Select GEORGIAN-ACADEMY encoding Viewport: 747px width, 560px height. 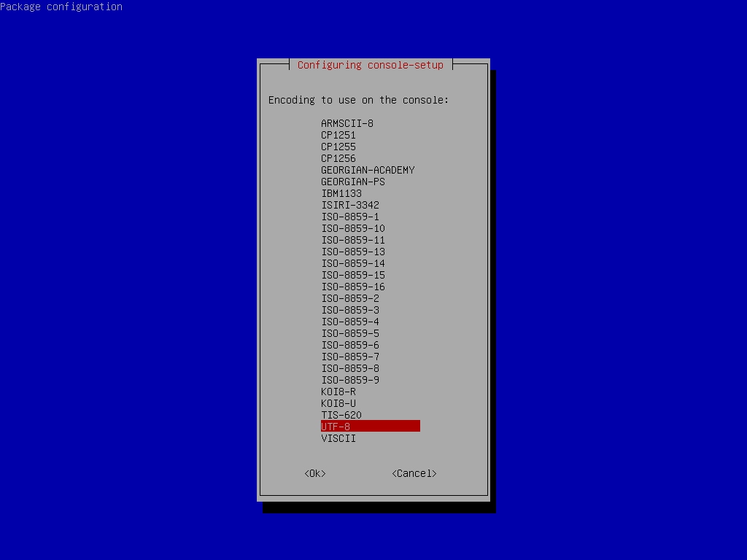(x=368, y=170)
